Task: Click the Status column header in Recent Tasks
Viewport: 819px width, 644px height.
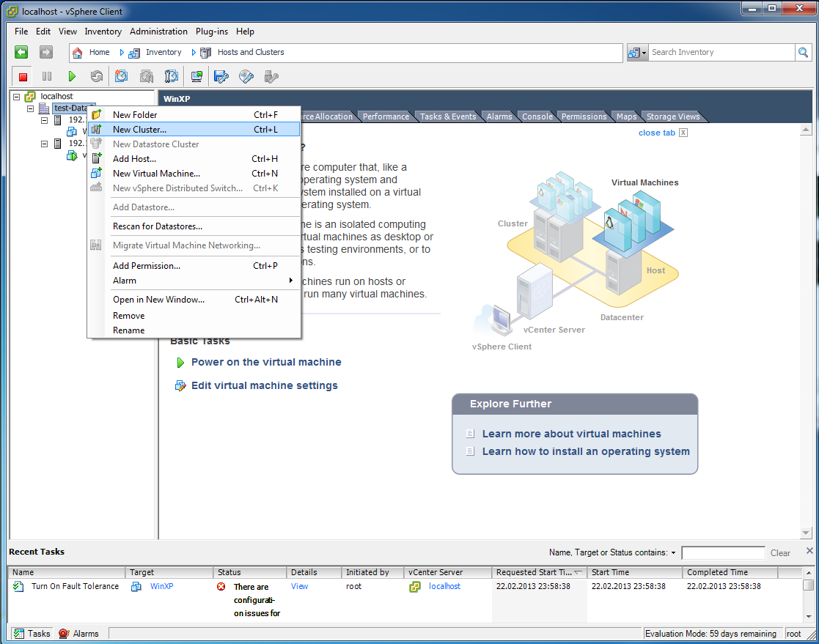Action: (x=250, y=572)
